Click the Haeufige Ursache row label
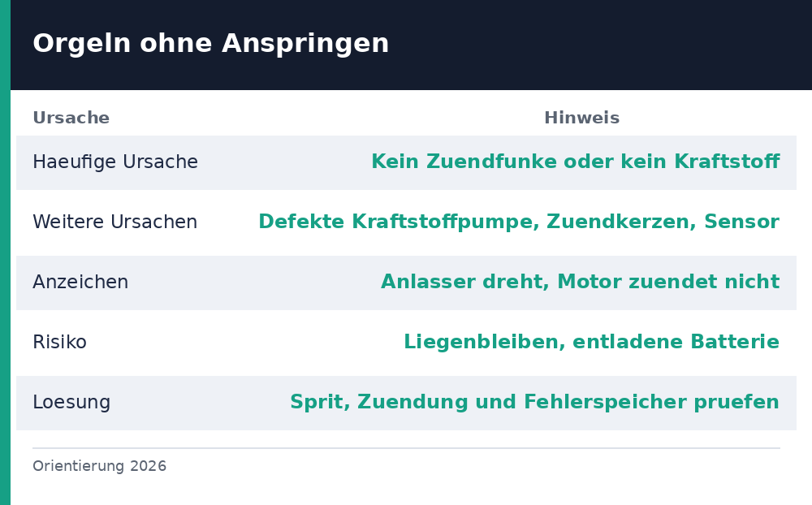812x505 pixels. point(115,162)
